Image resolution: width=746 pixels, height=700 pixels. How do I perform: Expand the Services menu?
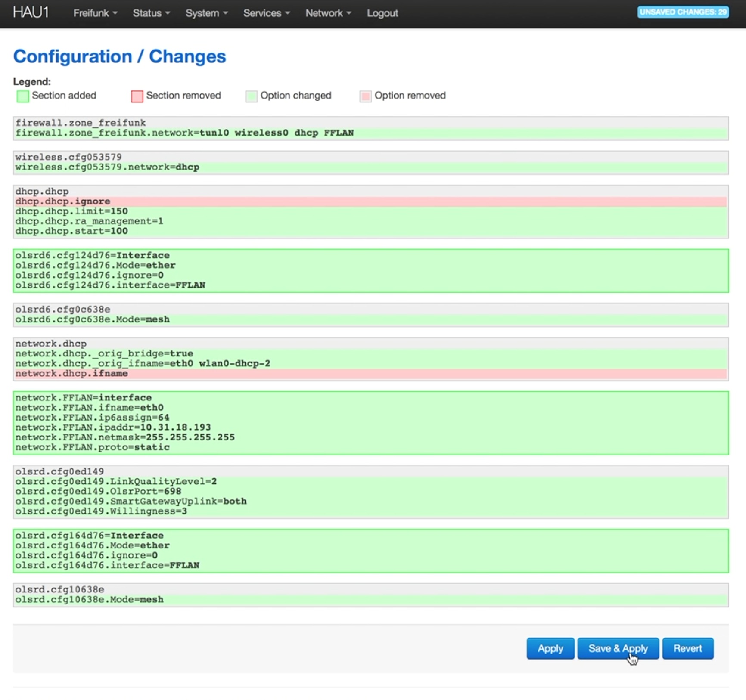point(266,13)
